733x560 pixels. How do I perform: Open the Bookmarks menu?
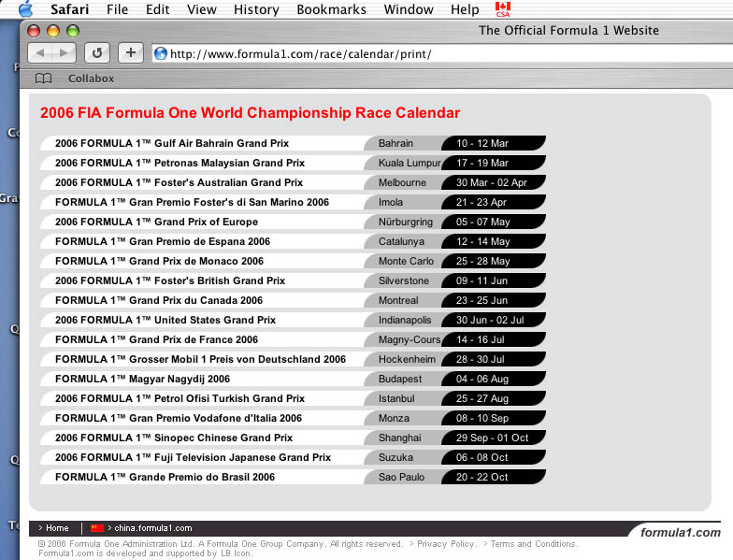pos(331,9)
